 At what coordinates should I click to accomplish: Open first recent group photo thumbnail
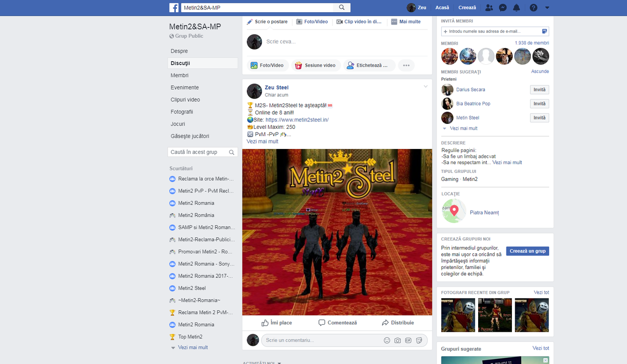pos(458,315)
